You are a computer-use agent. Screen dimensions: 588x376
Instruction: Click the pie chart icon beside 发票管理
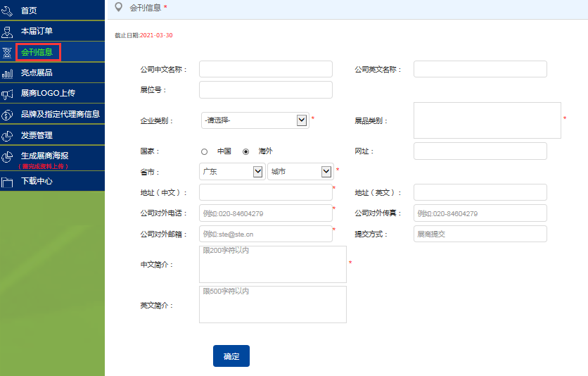click(x=8, y=135)
